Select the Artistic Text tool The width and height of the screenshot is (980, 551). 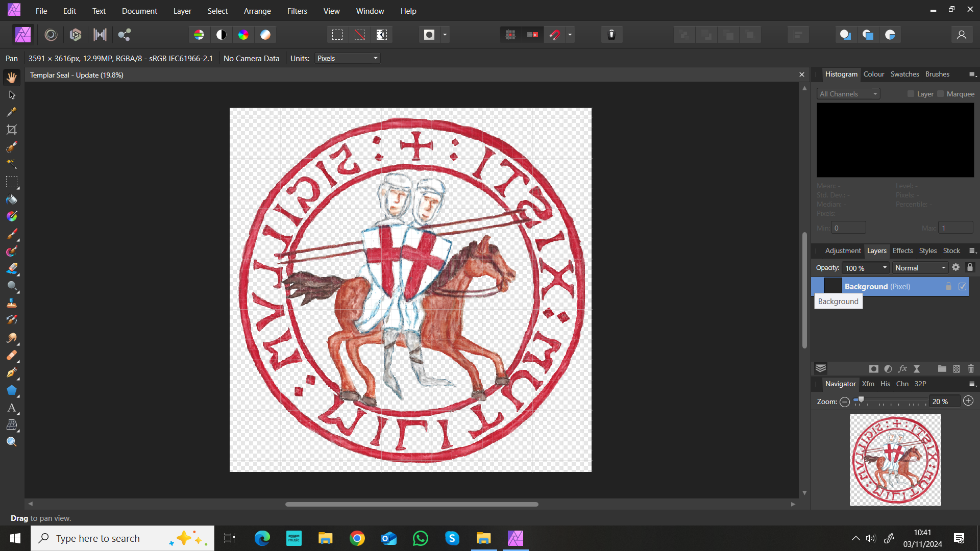(x=12, y=408)
